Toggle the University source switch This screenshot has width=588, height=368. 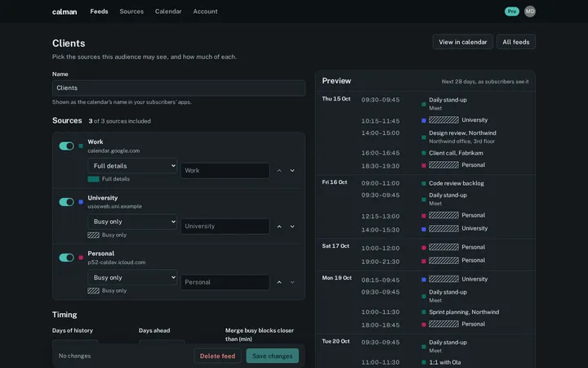click(67, 202)
